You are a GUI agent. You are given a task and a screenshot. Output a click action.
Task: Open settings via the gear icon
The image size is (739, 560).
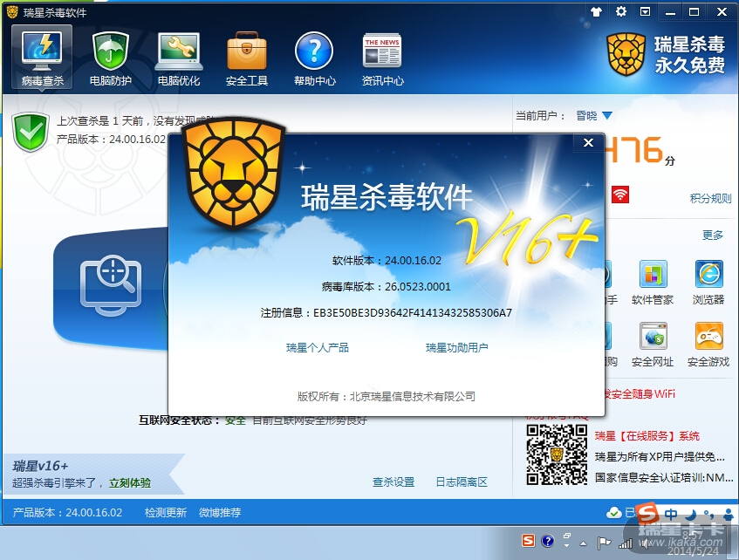[621, 11]
